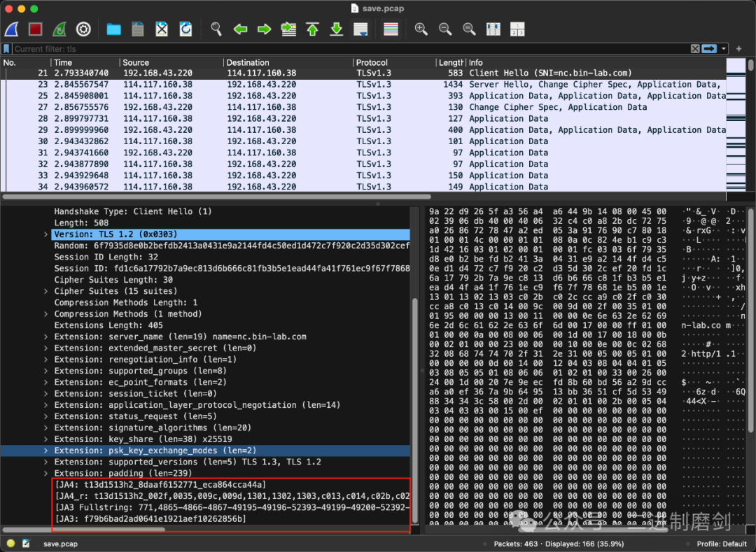Apply display filter with blue arrow button
Image resolution: width=756 pixels, height=552 pixels.
[x=709, y=49]
